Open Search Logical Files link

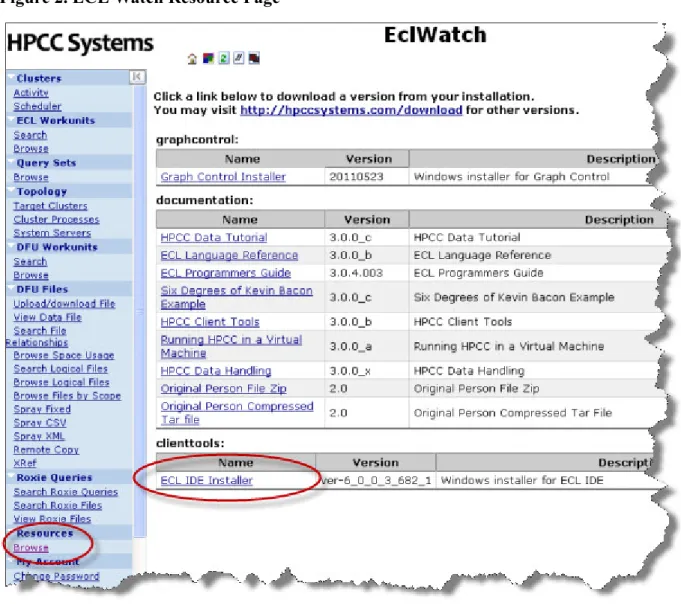pos(60,368)
